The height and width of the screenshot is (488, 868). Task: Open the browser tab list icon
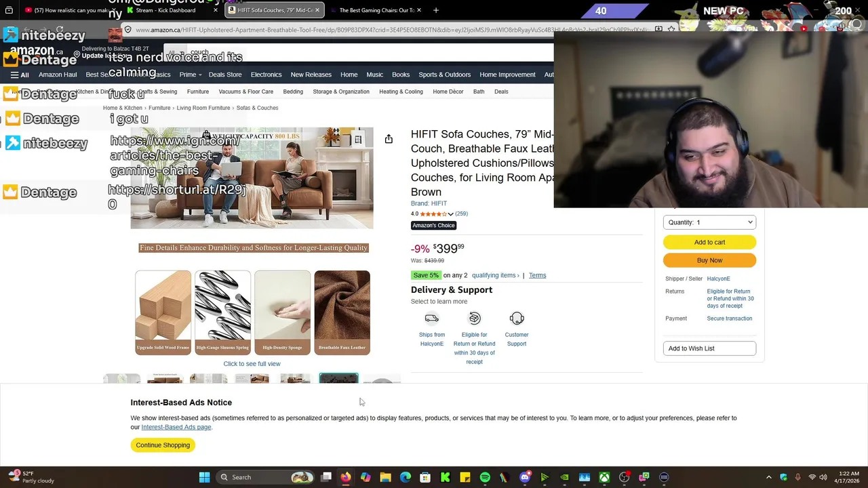9,10
